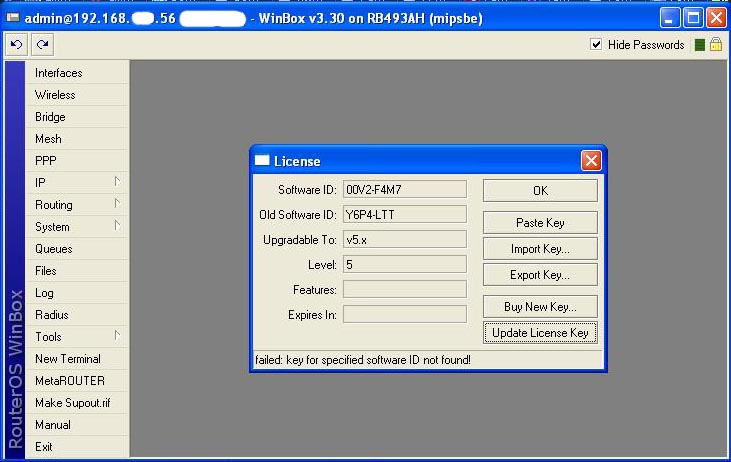Open the Files menu
This screenshot has height=462, width=731.
tap(77, 271)
